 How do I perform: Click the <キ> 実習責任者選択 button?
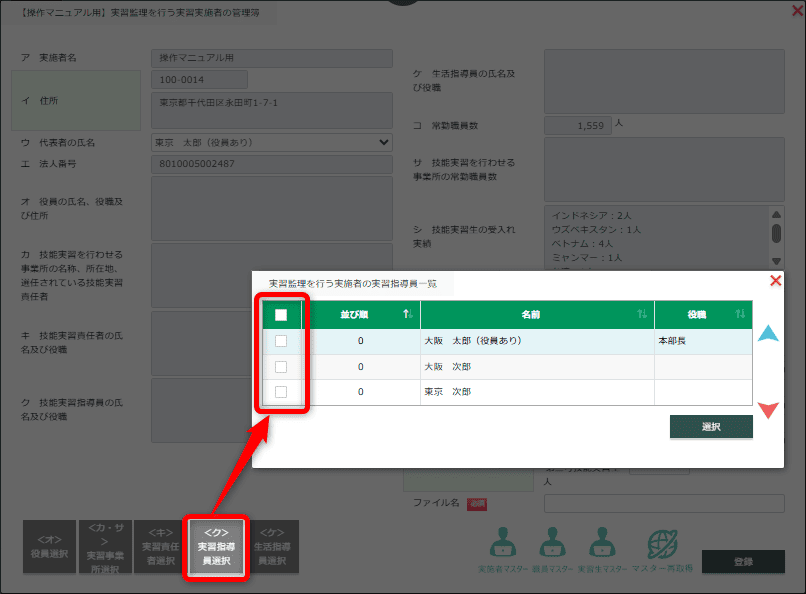point(160,547)
